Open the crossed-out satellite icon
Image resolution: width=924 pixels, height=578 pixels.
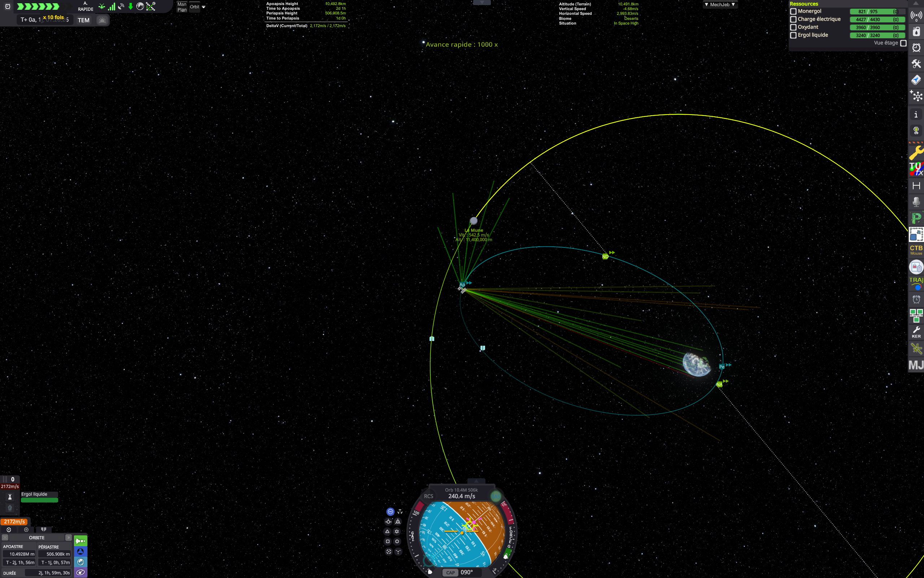[x=916, y=349]
